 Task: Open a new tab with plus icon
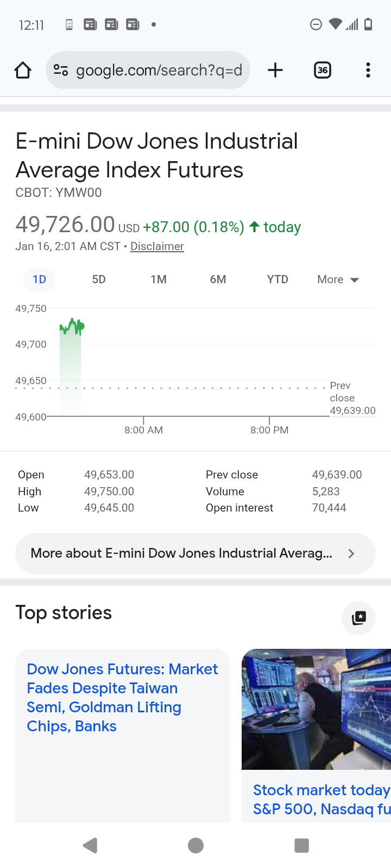[275, 70]
